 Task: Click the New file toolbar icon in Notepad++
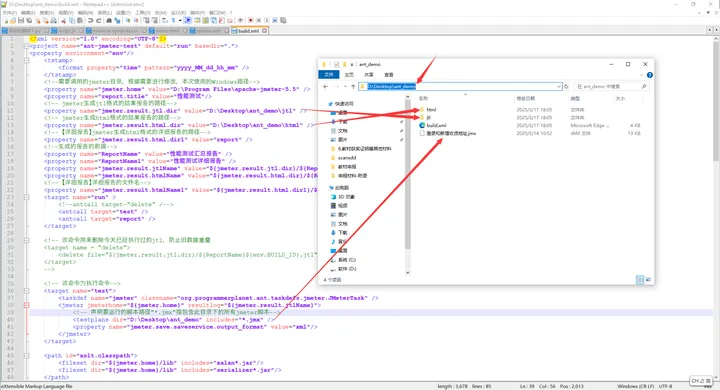6,21
